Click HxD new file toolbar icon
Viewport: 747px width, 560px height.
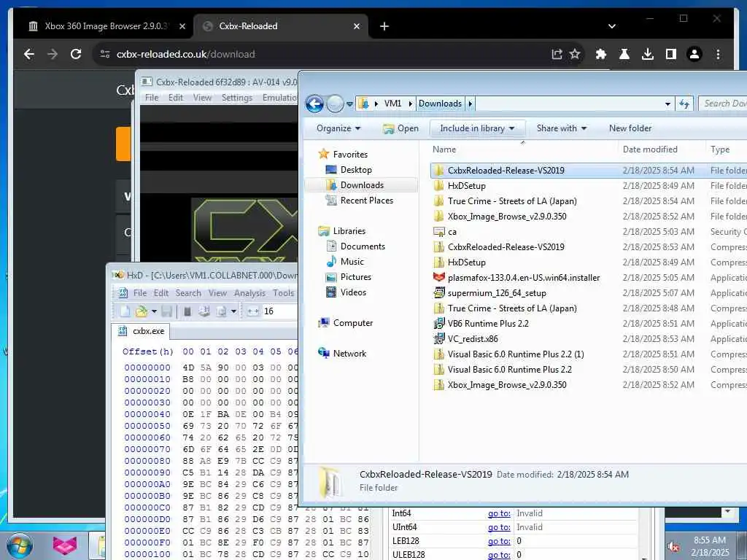[x=125, y=311]
